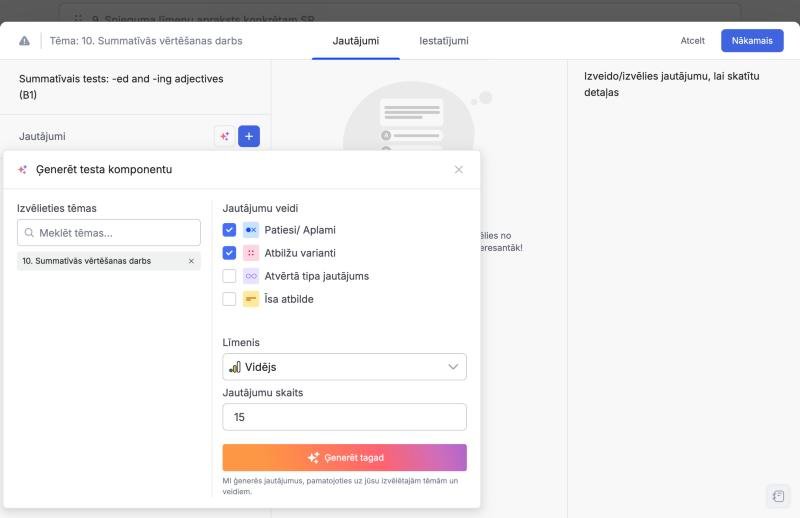Enable the Atvērtā tipa jautājums checkbox

(x=229, y=276)
